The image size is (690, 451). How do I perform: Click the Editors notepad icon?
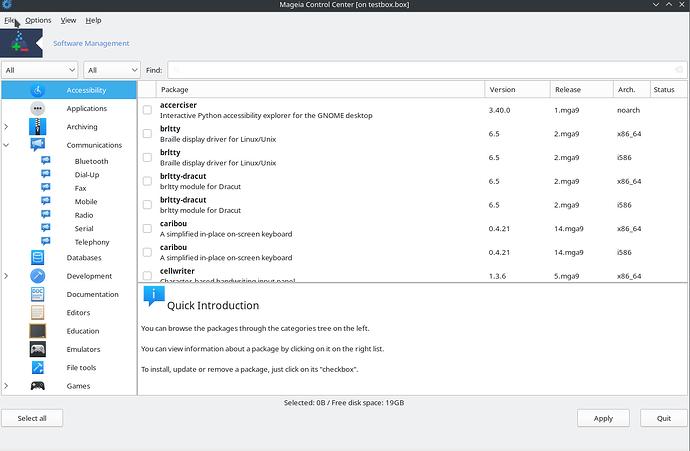(x=37, y=312)
